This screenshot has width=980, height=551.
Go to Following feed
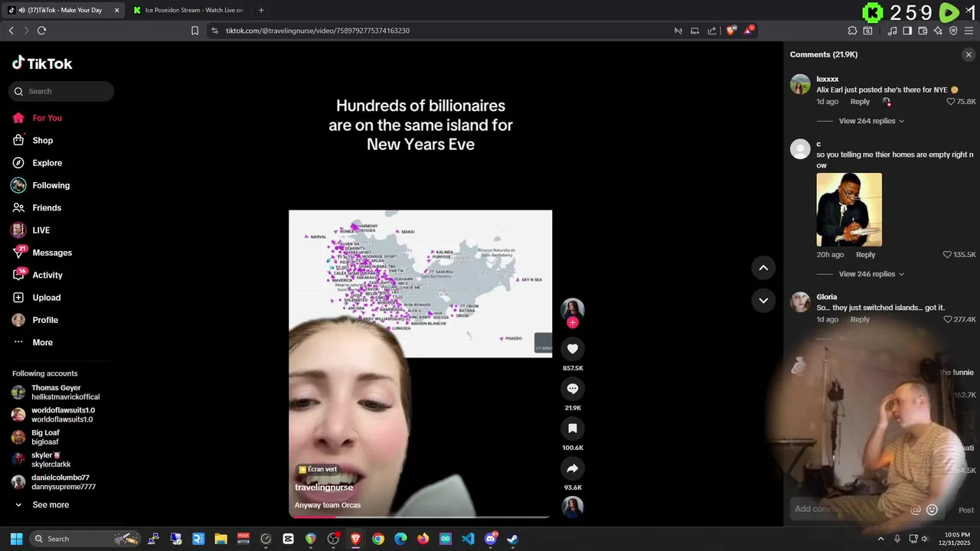[41, 185]
